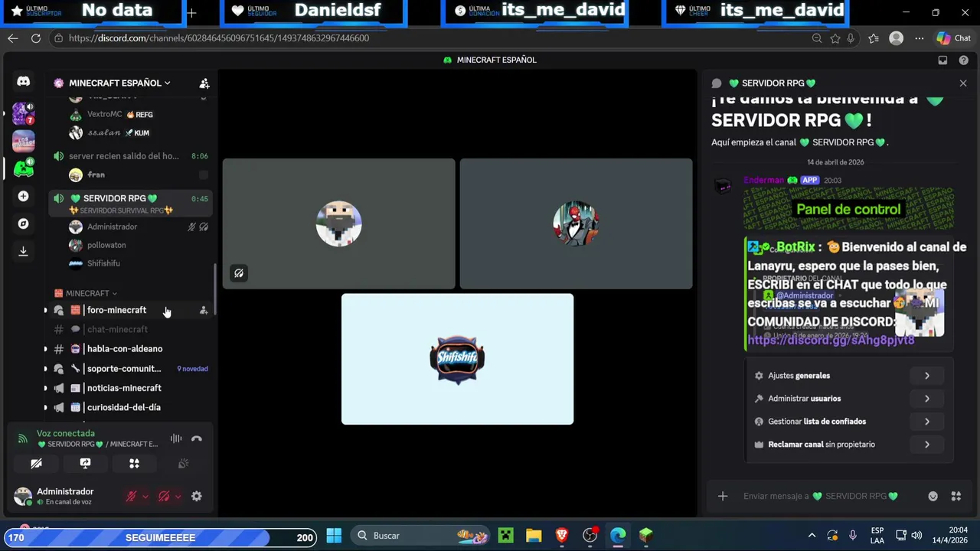Open audio output options arrow
Image resolution: width=980 pixels, height=551 pixels.
pos(178,497)
